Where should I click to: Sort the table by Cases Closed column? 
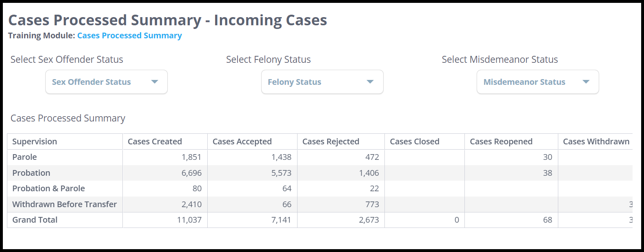[x=415, y=141]
